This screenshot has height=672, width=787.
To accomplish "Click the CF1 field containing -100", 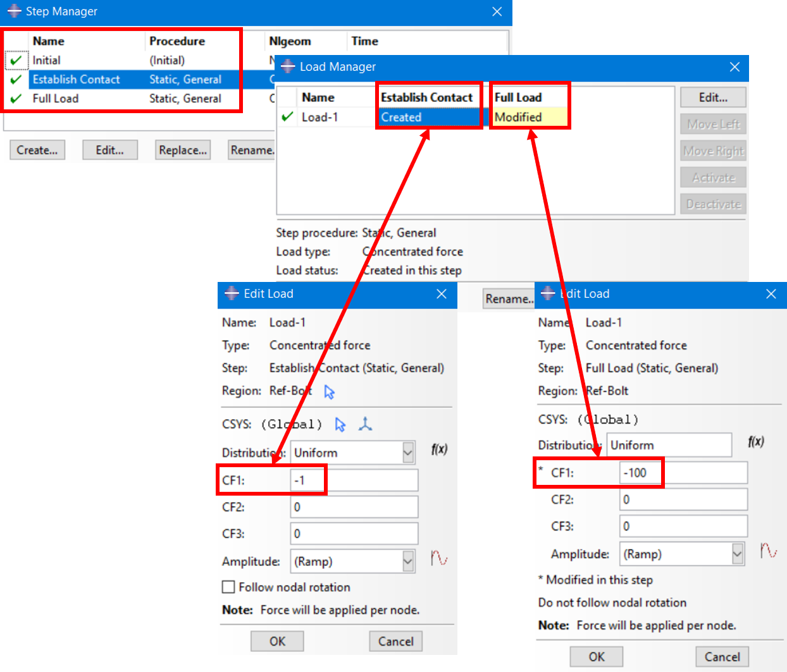I will click(683, 473).
